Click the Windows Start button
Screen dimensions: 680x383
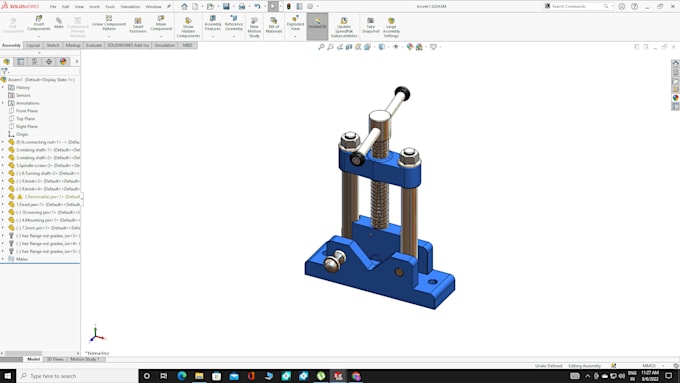(x=8, y=376)
